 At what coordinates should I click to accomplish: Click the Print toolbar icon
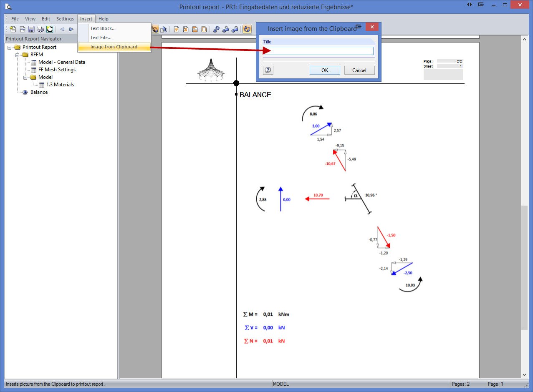pos(40,29)
